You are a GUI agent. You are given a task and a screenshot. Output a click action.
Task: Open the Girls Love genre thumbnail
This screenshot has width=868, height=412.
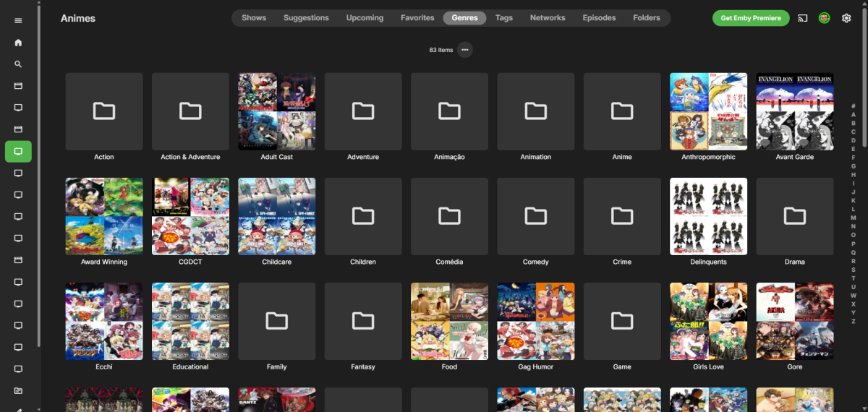click(709, 321)
